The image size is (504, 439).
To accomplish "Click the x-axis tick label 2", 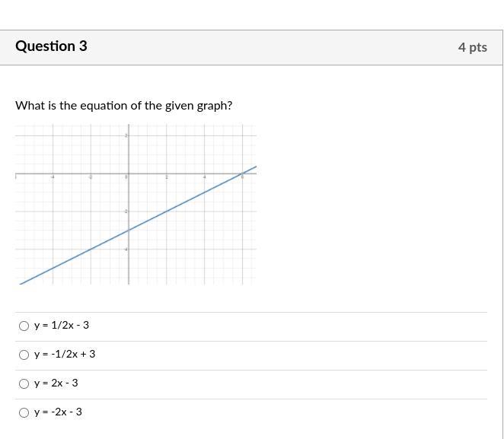I will tap(167, 177).
